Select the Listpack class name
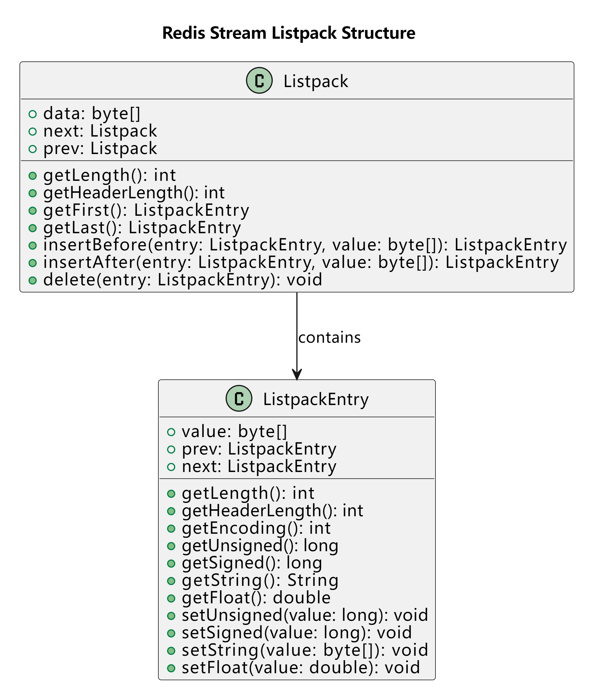This screenshot has height=700, width=595. [316, 81]
